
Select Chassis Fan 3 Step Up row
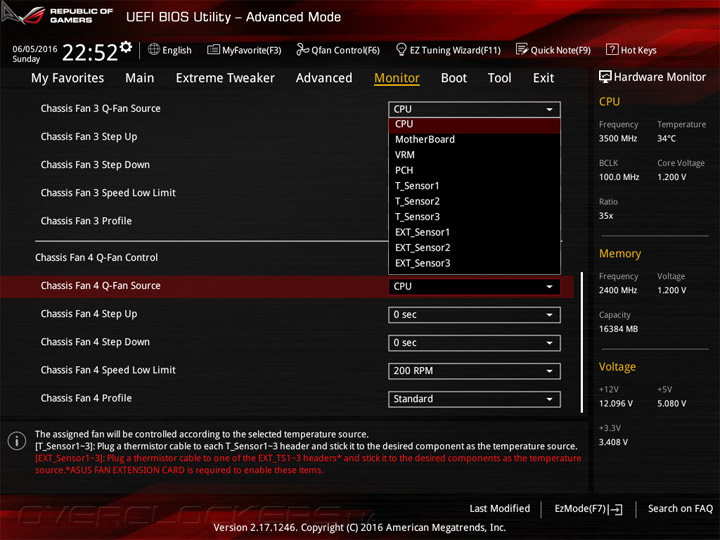89,137
